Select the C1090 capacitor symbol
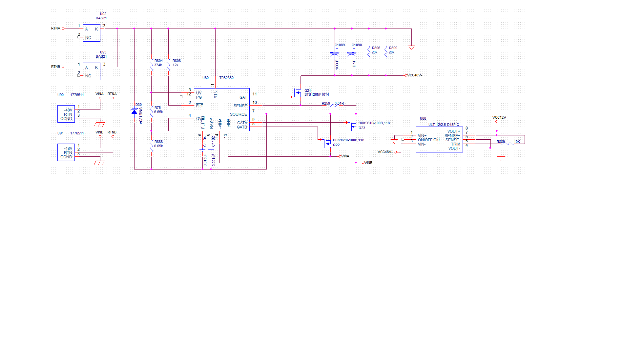This screenshot has width=644, height=359. click(352, 54)
